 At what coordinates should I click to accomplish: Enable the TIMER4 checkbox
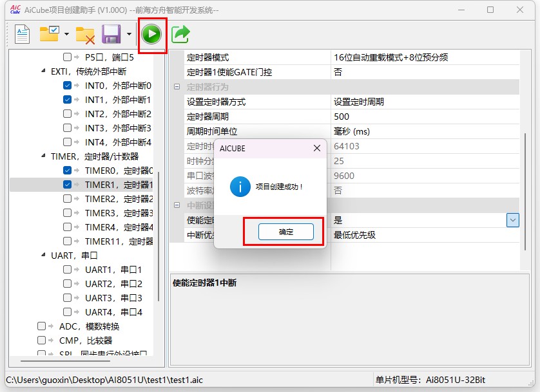point(67,227)
